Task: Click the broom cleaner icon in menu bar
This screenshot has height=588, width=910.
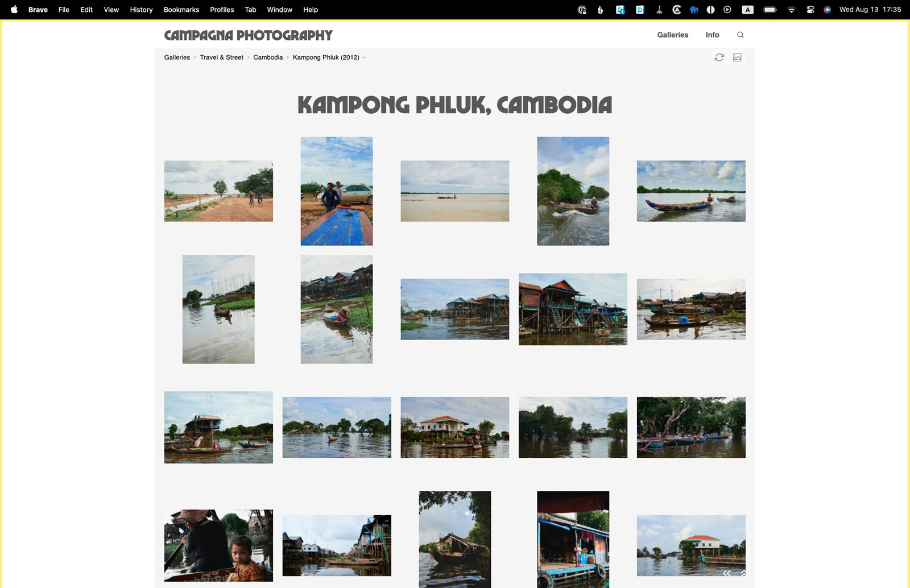Action: [659, 10]
